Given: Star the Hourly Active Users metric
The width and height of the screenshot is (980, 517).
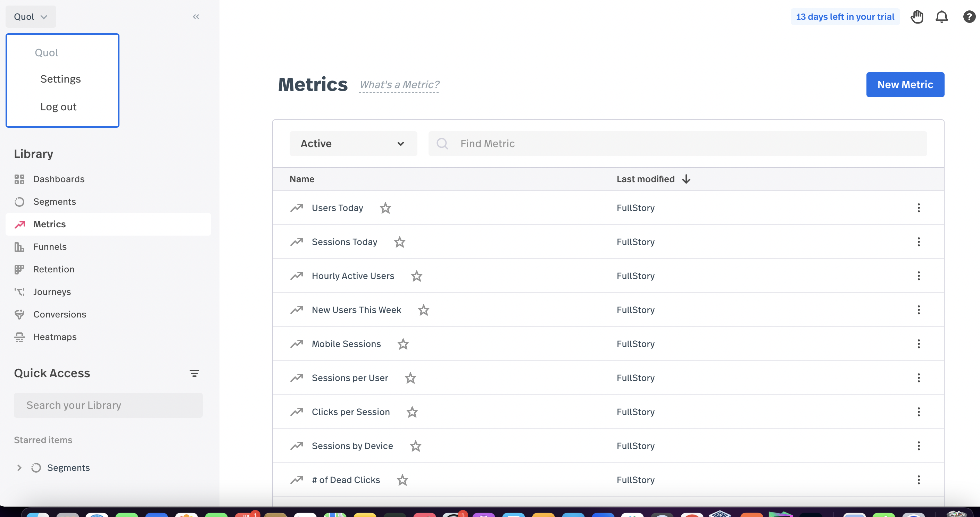Looking at the screenshot, I should tap(417, 276).
